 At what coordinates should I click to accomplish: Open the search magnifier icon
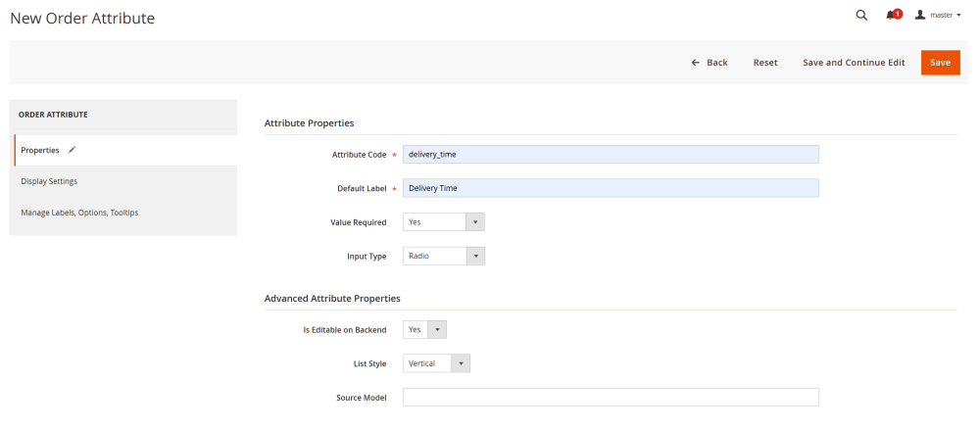coord(861,16)
